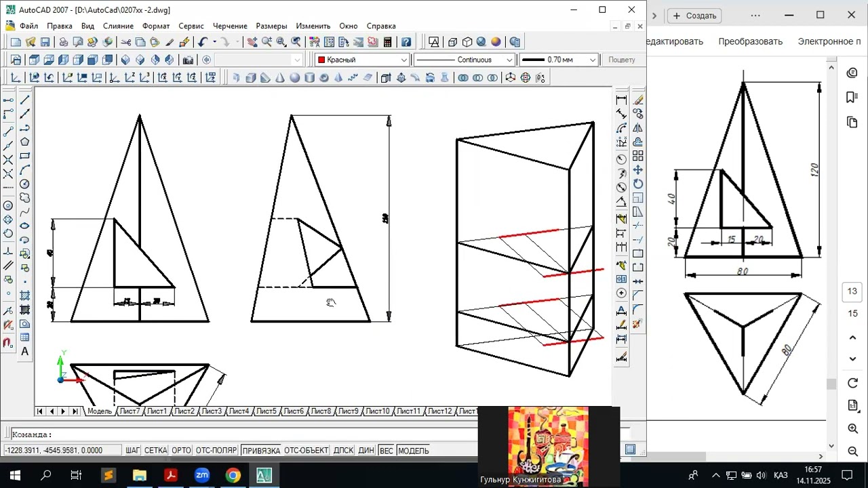This screenshot has width=868, height=488.
Task: Select the Polygon draw tool
Action: pyautogui.click(x=25, y=142)
